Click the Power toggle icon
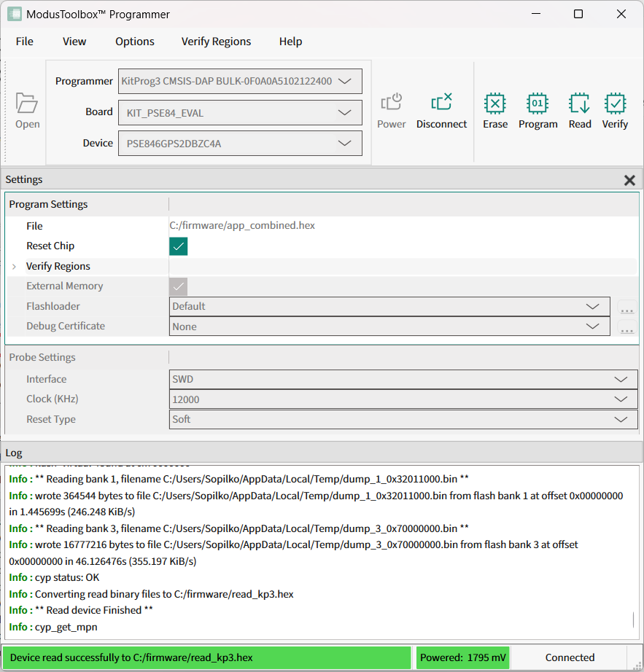Screen dimensions: 644x672 392,103
